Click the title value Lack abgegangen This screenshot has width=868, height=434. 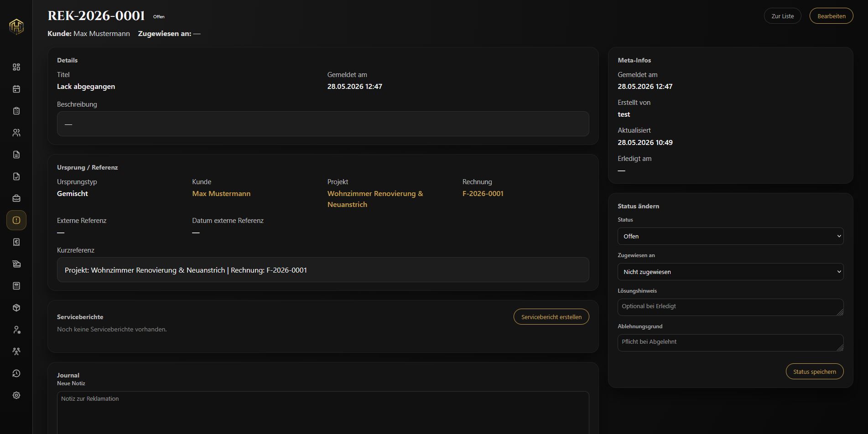pos(86,87)
